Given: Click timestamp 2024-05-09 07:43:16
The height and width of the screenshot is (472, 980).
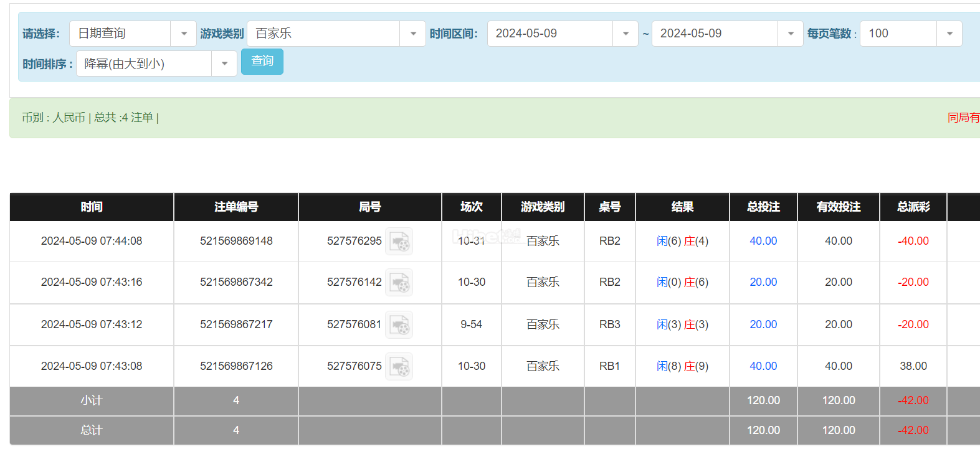Looking at the screenshot, I should tap(92, 282).
